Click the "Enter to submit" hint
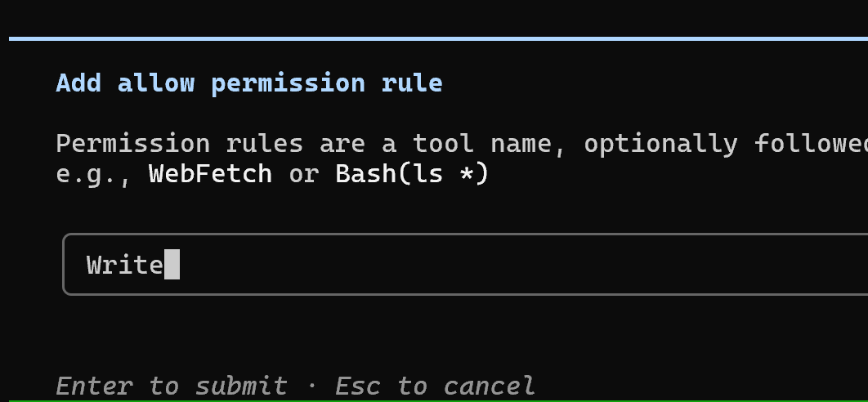Screen dimensions: 868x402 (172, 386)
